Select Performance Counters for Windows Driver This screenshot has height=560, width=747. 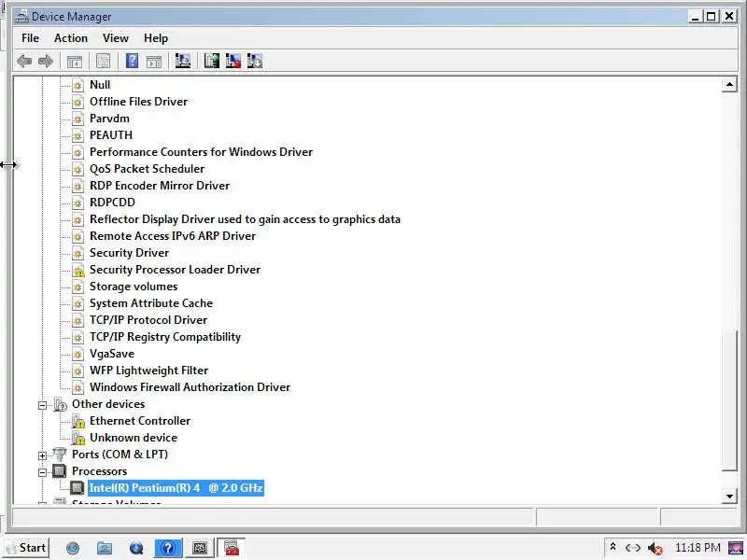[201, 152]
